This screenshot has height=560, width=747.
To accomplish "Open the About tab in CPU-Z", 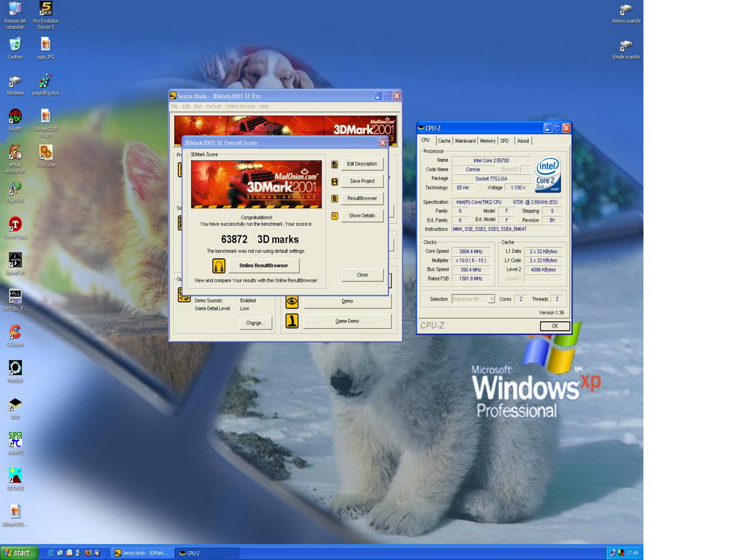I will 523,141.
